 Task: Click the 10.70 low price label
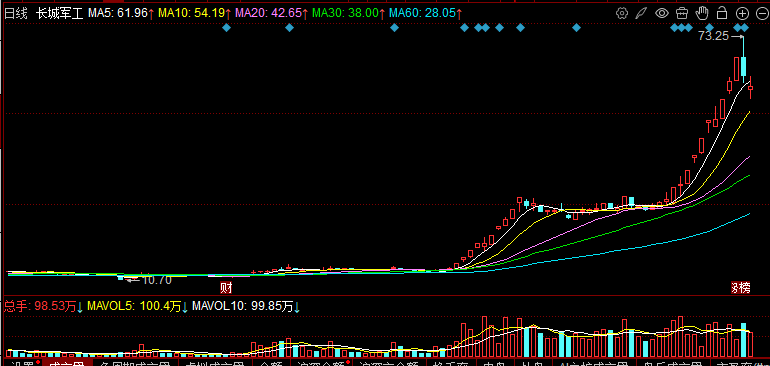(156, 281)
